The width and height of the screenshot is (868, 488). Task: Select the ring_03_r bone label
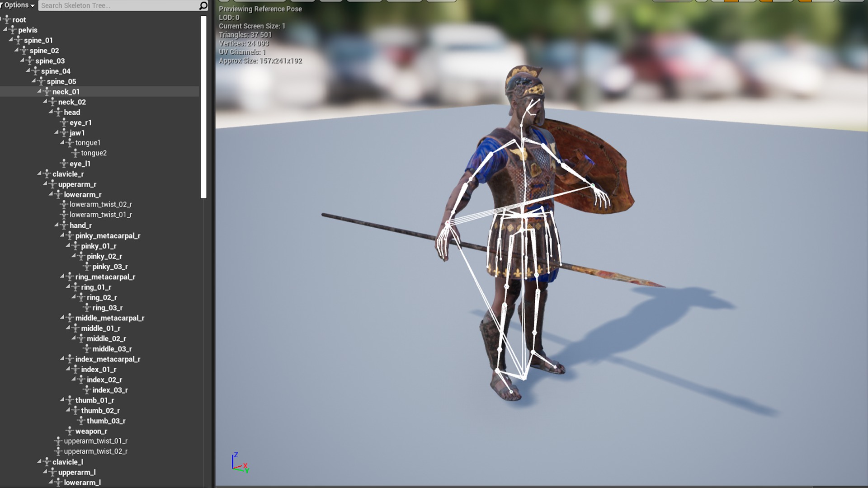click(x=108, y=308)
